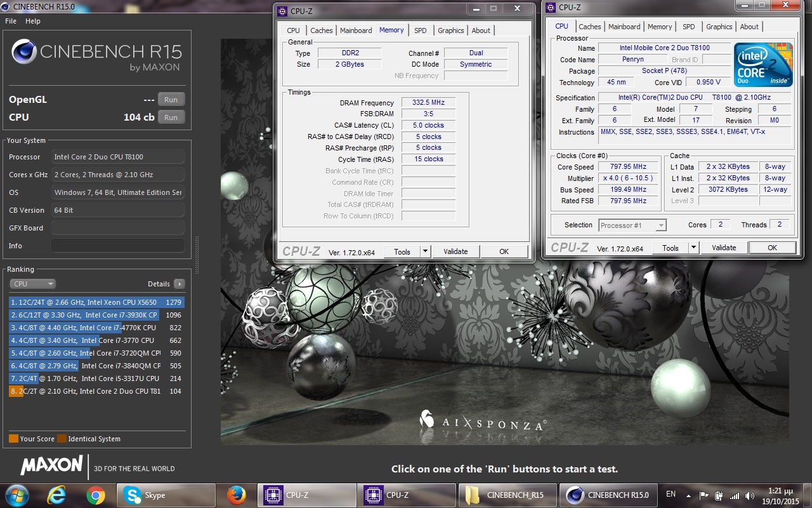Select the Core i7-3930K ranking entry
Image resolution: width=812 pixels, height=508 pixels.
tap(96, 315)
